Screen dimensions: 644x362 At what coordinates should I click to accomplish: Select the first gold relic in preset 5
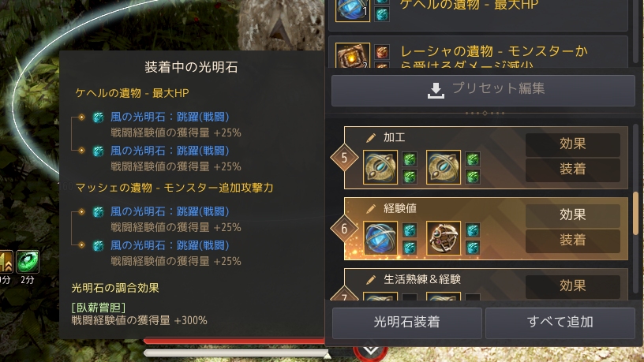(380, 167)
